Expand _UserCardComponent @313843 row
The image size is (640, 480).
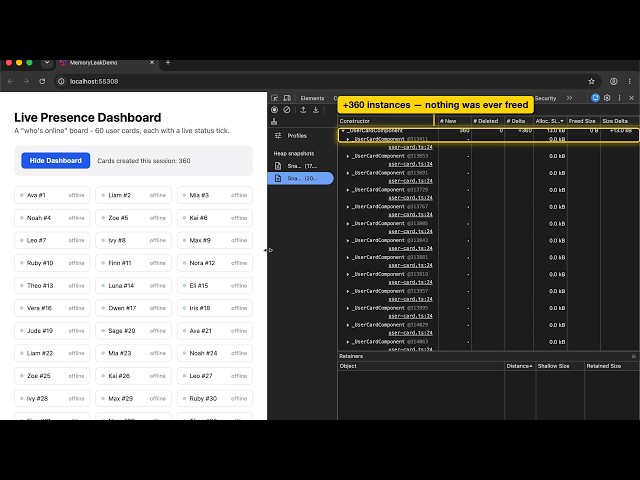click(x=348, y=240)
